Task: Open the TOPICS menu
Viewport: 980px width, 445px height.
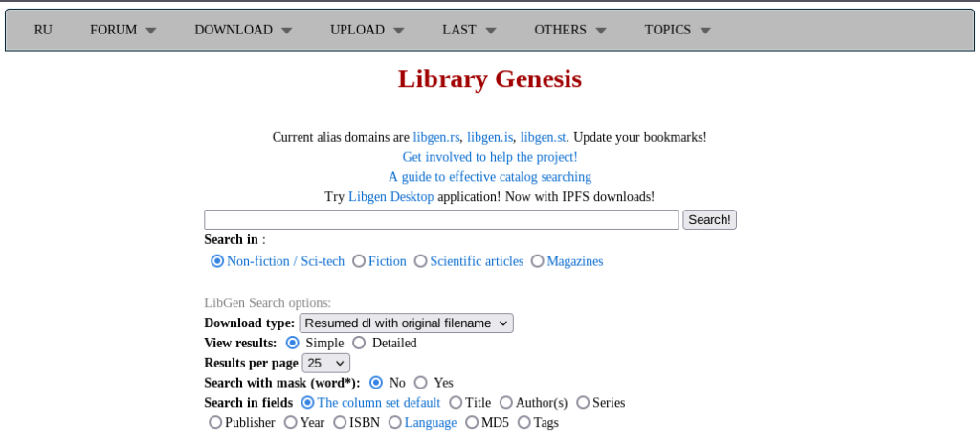Action: point(678,30)
